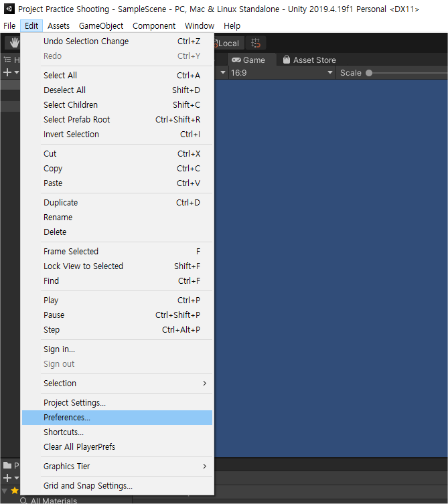Open the Hierarchy create plus dropdown

pyautogui.click(x=11, y=73)
